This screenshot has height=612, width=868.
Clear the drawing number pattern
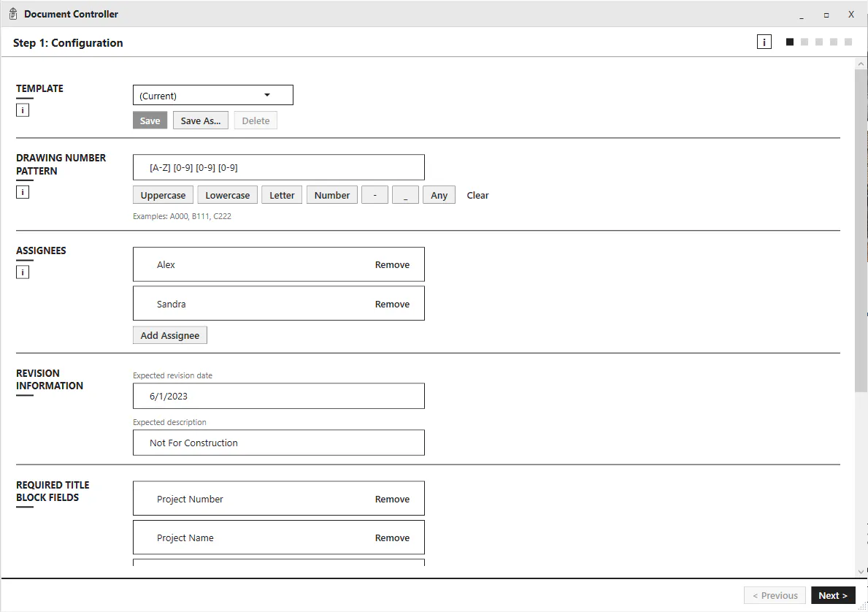coord(477,195)
